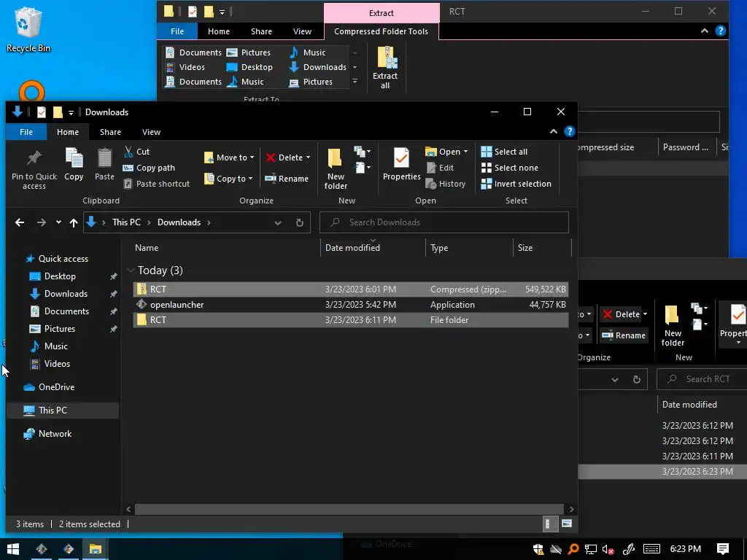
Task: Click the Search RCT field in background window
Action: coord(702,379)
